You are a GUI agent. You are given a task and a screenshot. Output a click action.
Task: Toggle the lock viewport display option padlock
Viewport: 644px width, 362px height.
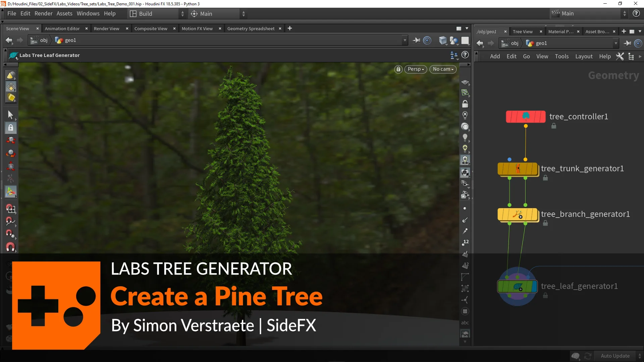pos(465,104)
